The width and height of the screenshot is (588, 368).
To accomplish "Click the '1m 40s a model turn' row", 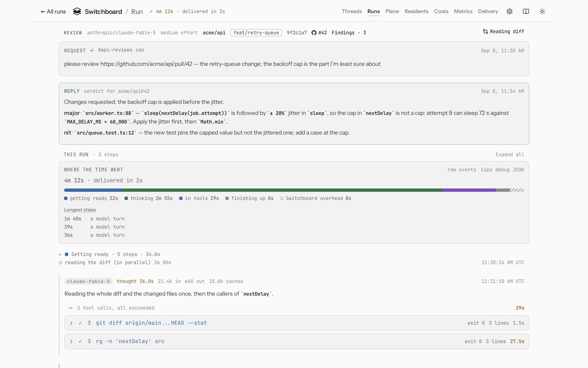I will (x=94, y=219).
